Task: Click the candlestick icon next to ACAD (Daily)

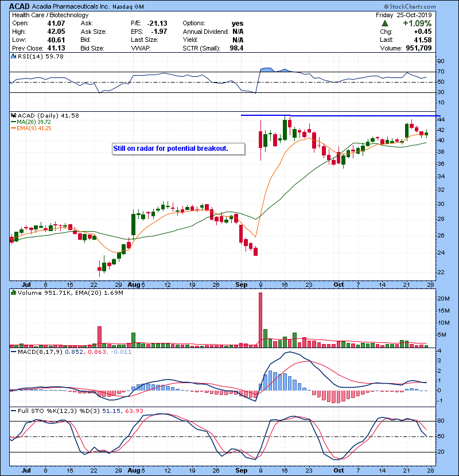Action: pyautogui.click(x=13, y=116)
